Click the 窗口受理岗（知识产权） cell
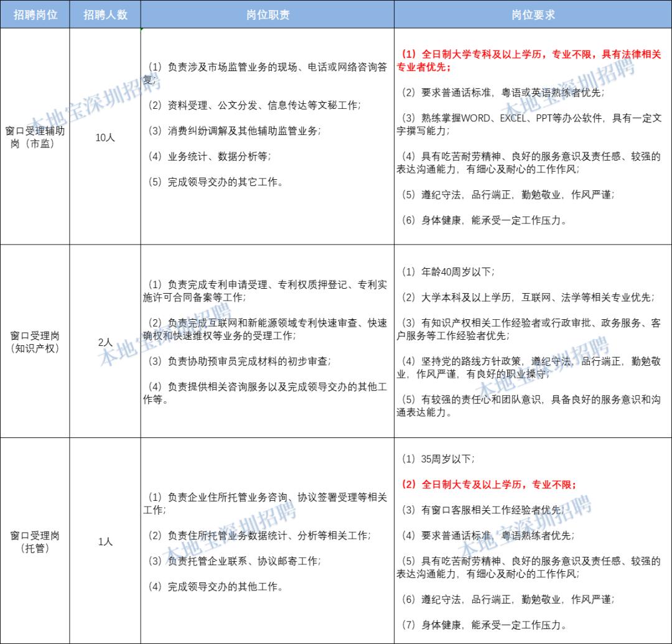The width and height of the screenshot is (672, 644). 35,342
